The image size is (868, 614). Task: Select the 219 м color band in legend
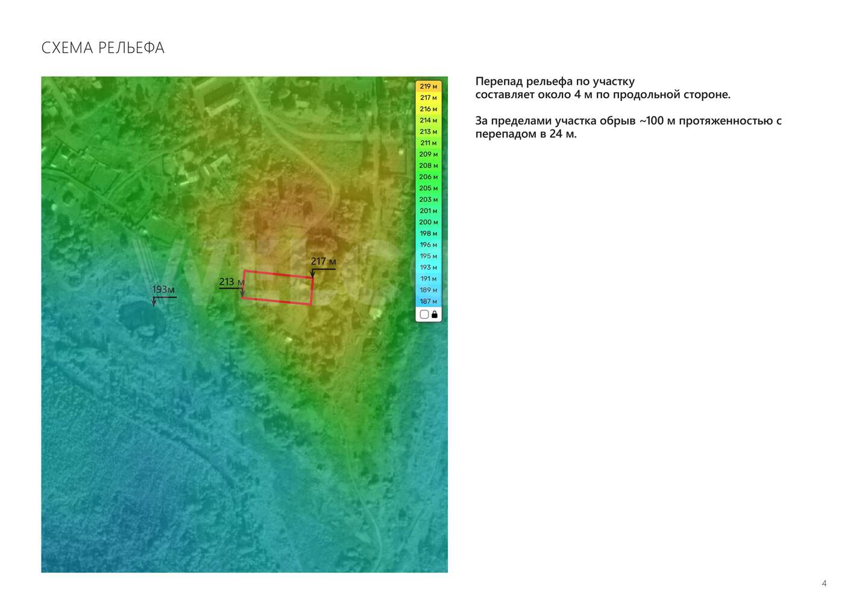pos(429,86)
